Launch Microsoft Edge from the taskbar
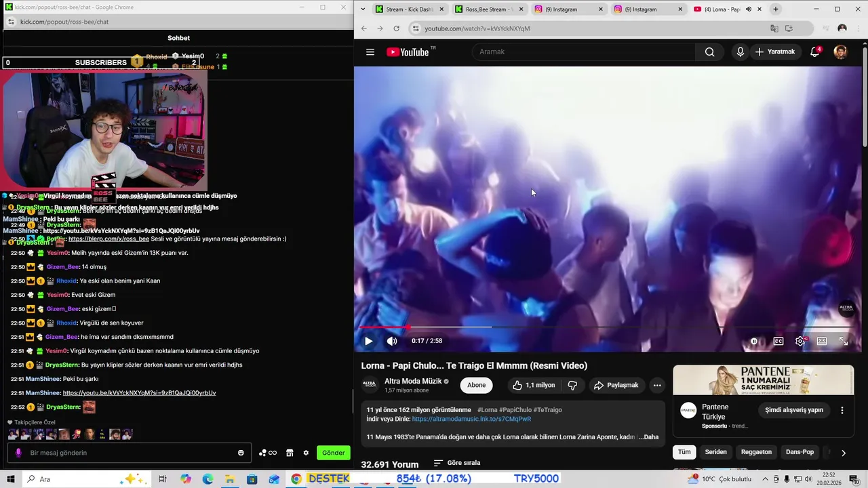This screenshot has height=488, width=868. pos(208,479)
